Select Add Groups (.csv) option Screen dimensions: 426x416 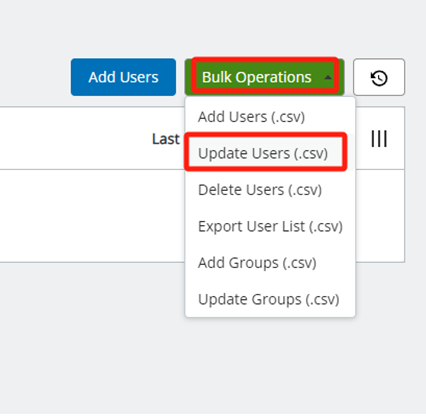[257, 263]
